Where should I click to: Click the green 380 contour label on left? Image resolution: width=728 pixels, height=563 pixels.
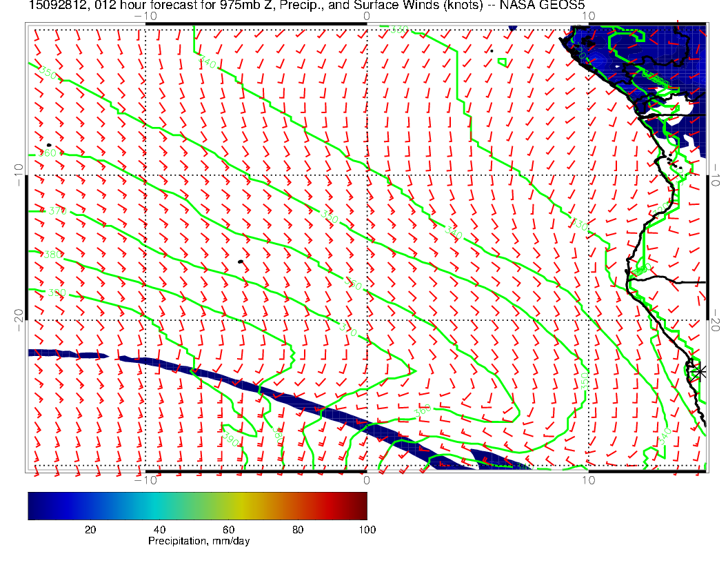click(52, 255)
